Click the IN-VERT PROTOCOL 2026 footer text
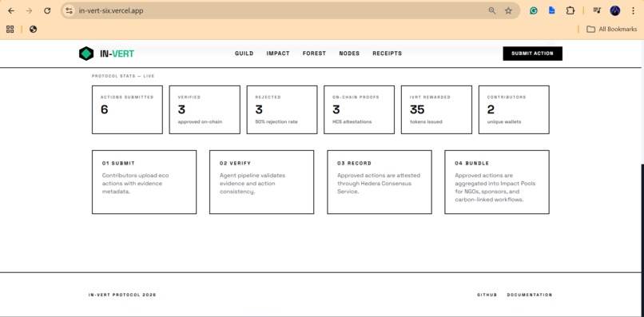This screenshot has height=317, width=644. (122, 295)
